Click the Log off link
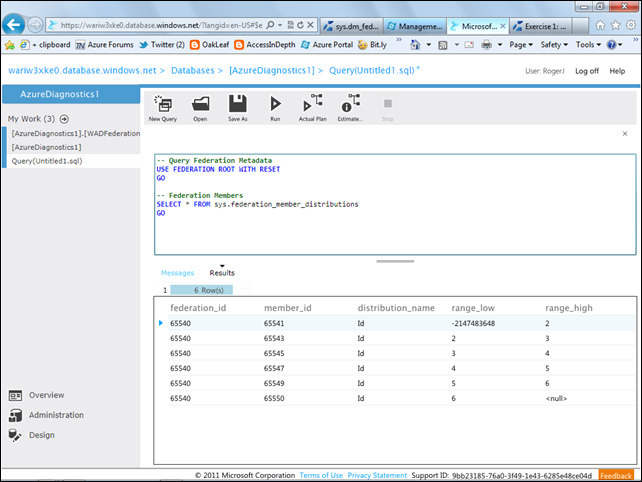The height and width of the screenshot is (482, 642). (x=587, y=71)
